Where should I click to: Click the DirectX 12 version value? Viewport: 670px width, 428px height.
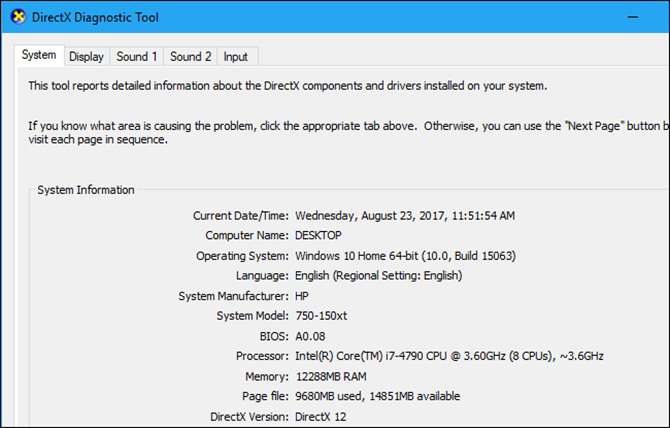point(320,416)
